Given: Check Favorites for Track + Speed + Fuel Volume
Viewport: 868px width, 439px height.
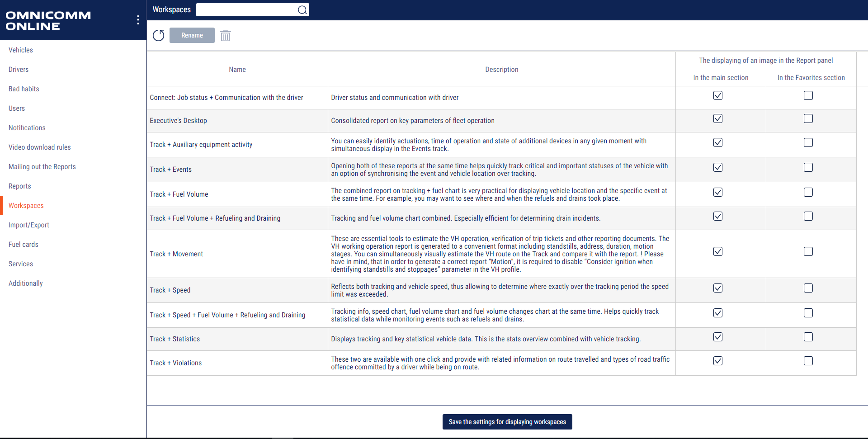Looking at the screenshot, I should tap(808, 313).
